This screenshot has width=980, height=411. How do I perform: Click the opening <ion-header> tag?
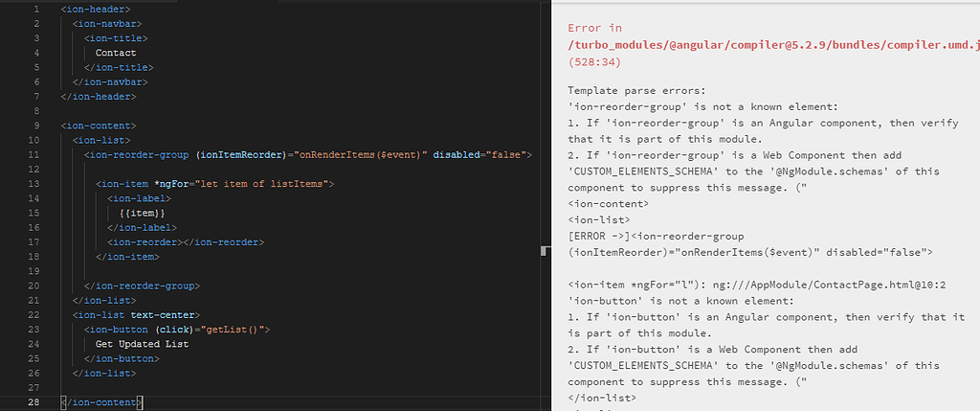click(x=96, y=10)
